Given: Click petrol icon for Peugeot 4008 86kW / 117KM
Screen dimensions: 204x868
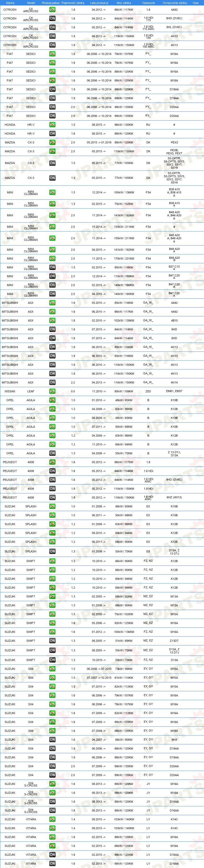Looking at the screenshot, I should pyautogui.click(x=52, y=462).
